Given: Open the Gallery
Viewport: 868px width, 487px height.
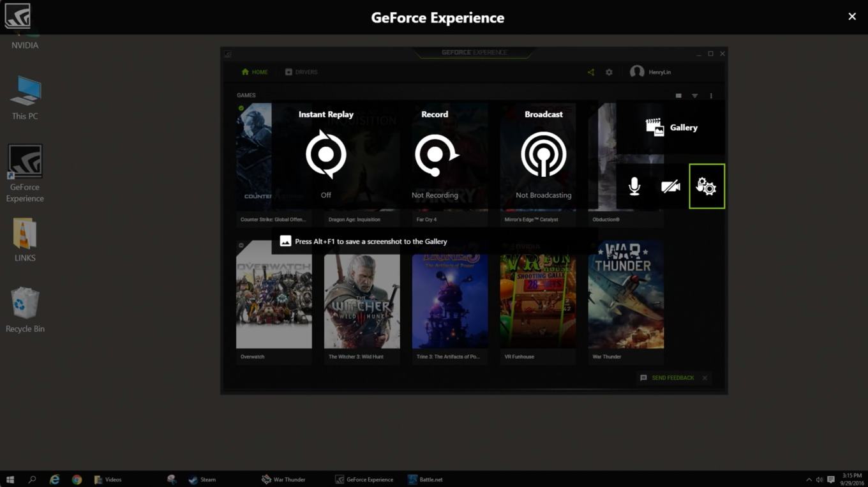Looking at the screenshot, I should pyautogui.click(x=671, y=128).
